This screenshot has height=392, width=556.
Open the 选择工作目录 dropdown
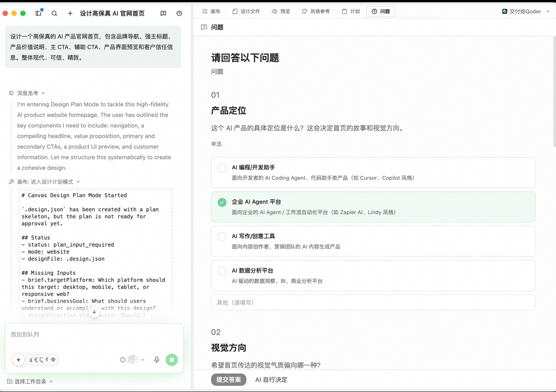pyautogui.click(x=30, y=381)
